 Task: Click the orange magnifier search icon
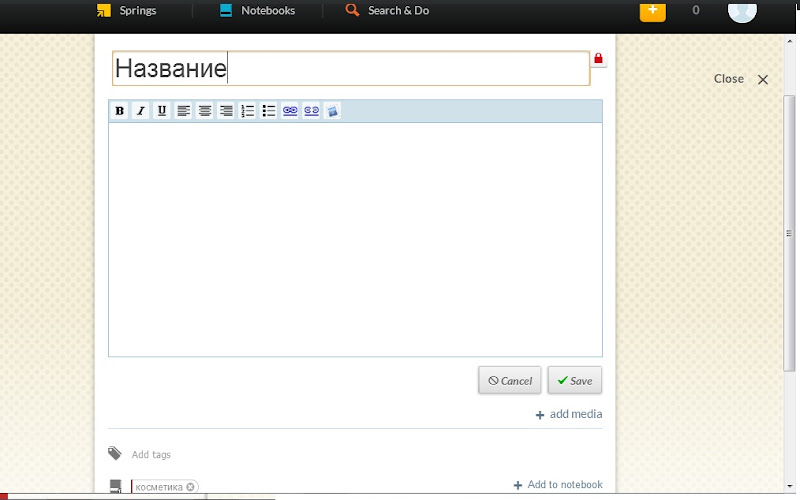[x=352, y=10]
